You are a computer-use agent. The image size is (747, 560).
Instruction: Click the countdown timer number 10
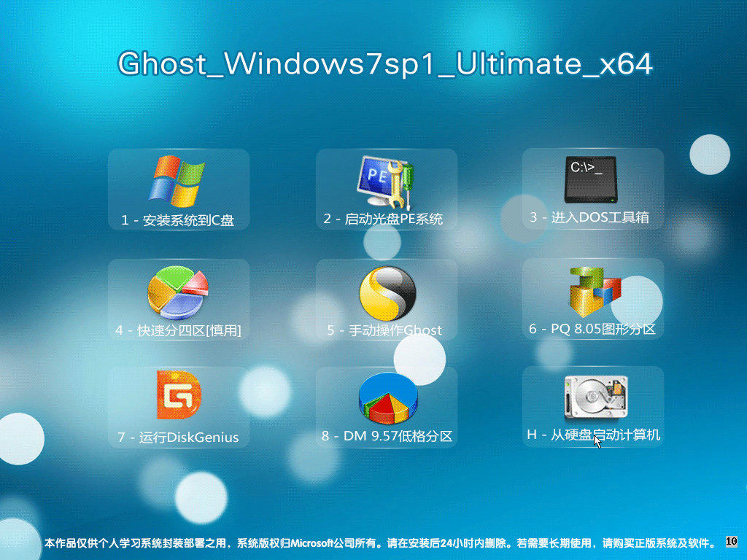click(x=731, y=541)
